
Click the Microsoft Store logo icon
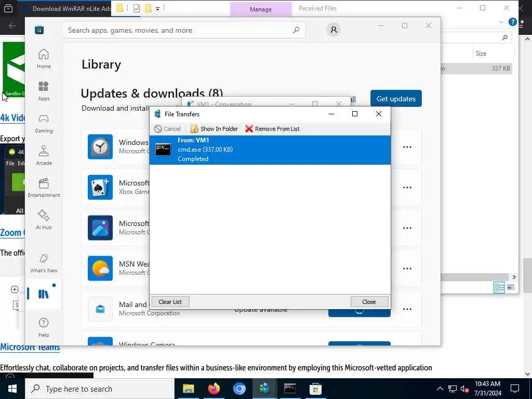[x=39, y=30]
